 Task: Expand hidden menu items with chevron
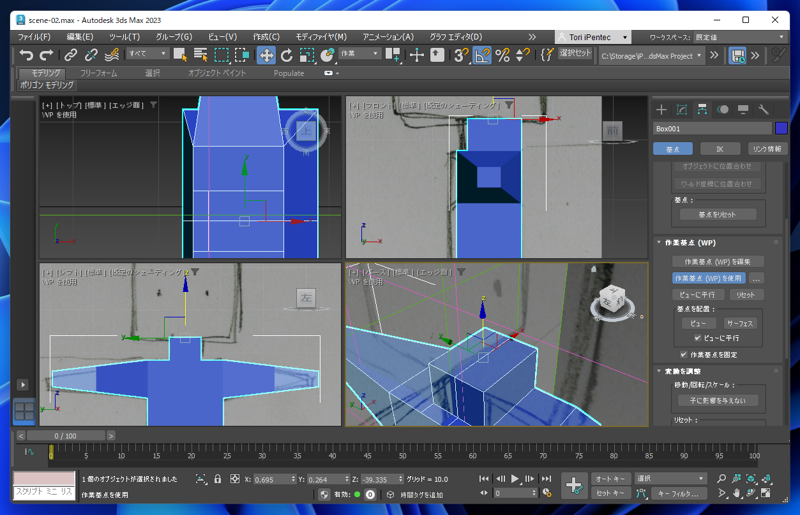[532, 37]
